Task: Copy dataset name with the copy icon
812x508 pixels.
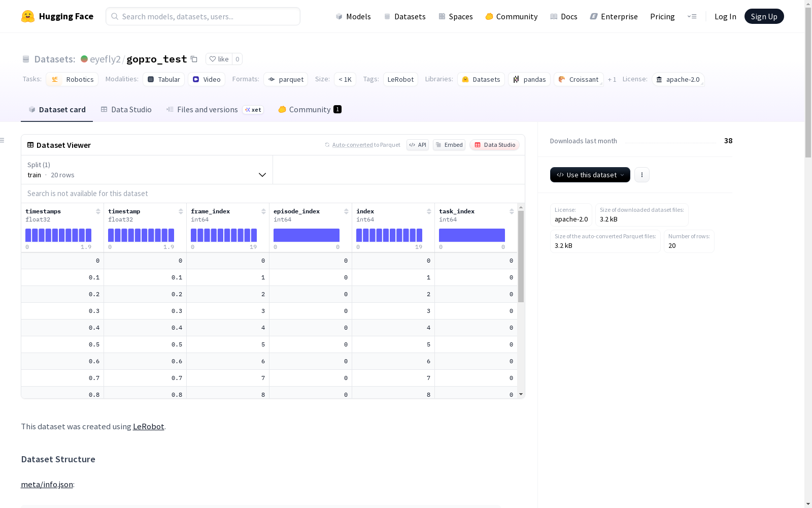Action: [x=194, y=59]
